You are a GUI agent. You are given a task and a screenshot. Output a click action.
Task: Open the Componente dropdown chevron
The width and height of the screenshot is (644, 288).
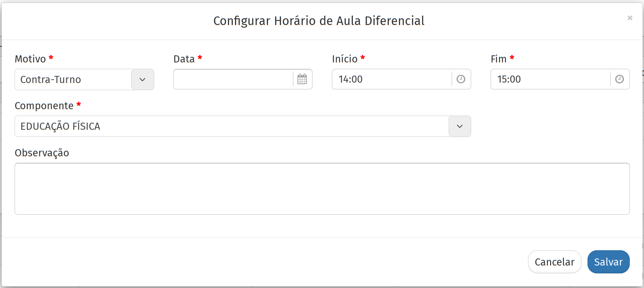coord(460,126)
